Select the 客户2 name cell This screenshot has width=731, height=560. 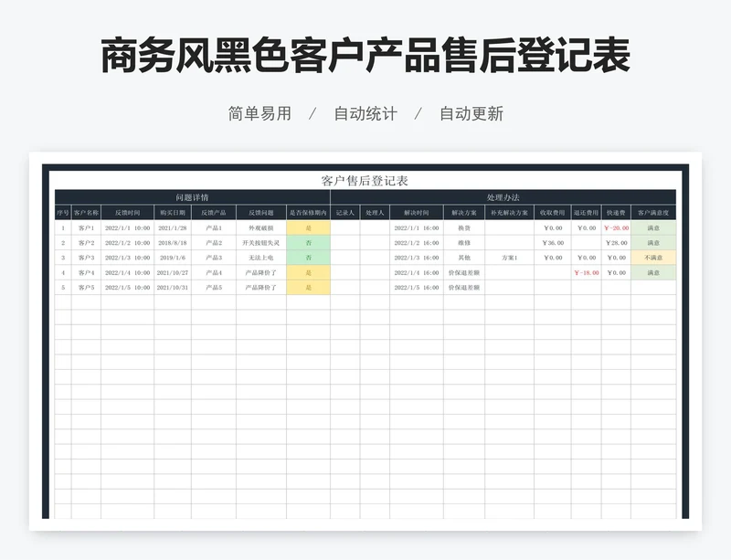click(x=86, y=243)
